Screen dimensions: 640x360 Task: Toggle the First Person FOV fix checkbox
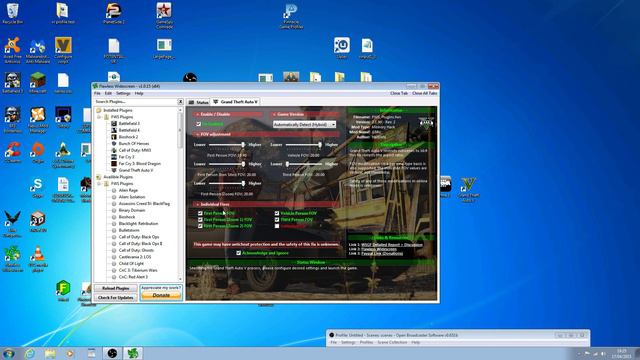200,213
